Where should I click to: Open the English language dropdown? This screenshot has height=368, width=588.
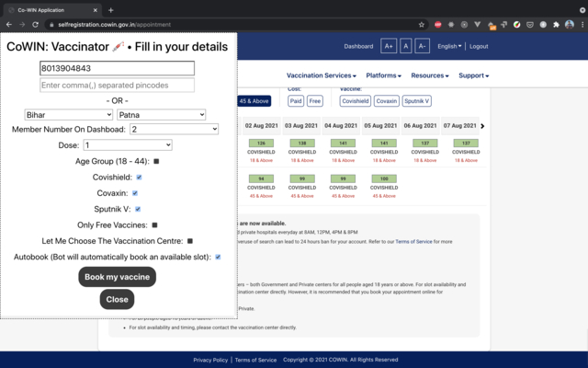point(449,46)
